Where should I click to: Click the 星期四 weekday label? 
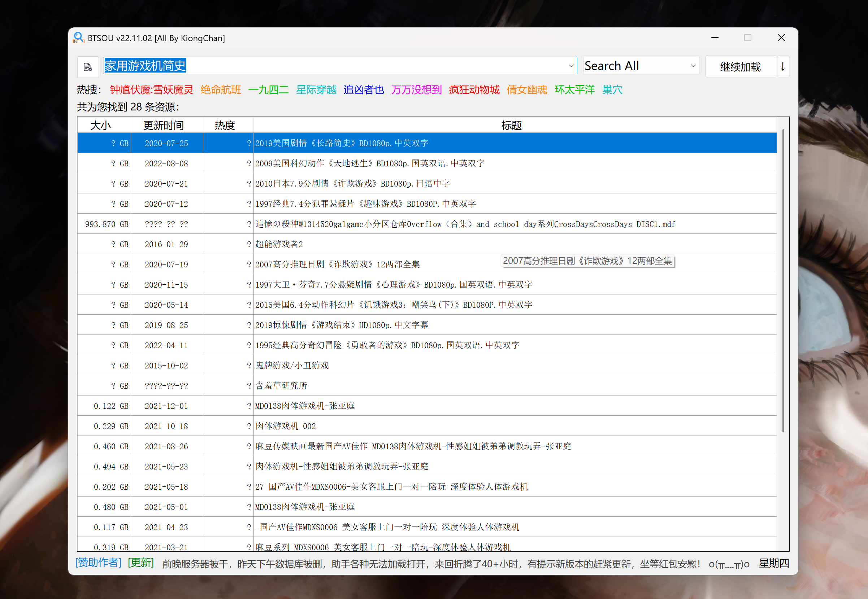point(774,563)
